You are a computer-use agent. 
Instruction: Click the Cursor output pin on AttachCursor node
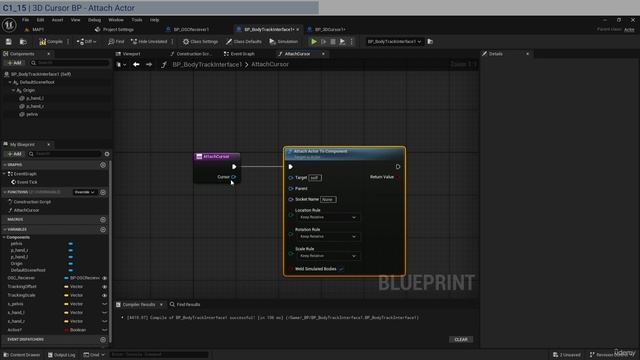click(x=233, y=177)
